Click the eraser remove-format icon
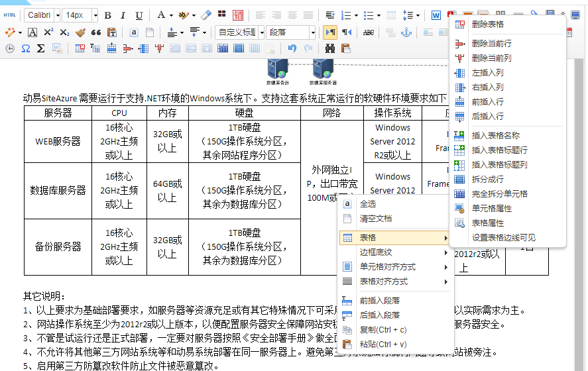588x371 pixels. tap(206, 15)
